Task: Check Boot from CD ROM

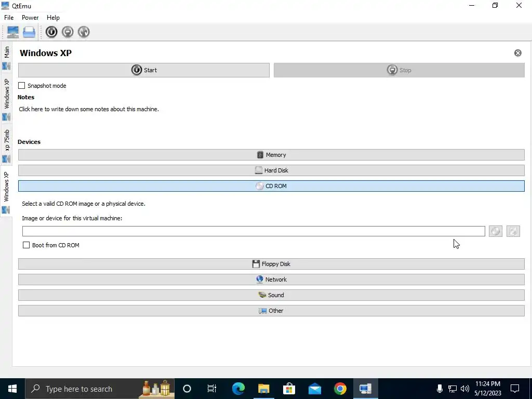Action: [26, 245]
